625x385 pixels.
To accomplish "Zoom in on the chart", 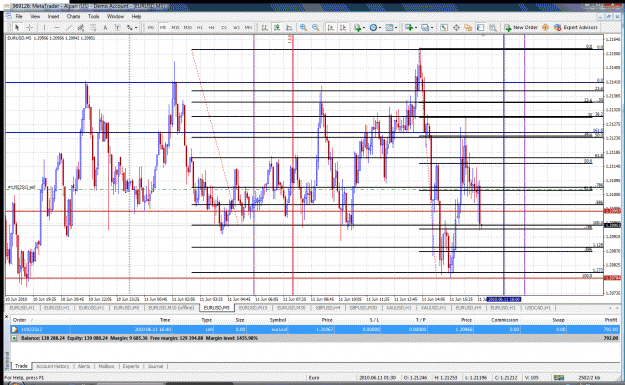I will tap(303, 28).
